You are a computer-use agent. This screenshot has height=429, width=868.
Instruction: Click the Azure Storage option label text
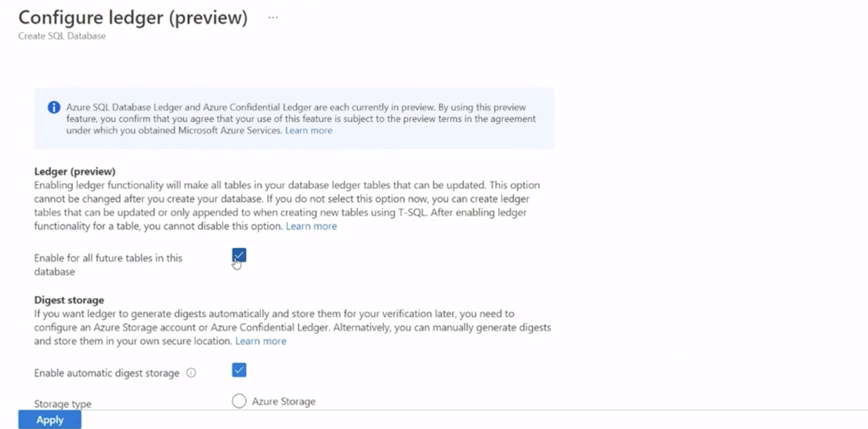click(284, 401)
